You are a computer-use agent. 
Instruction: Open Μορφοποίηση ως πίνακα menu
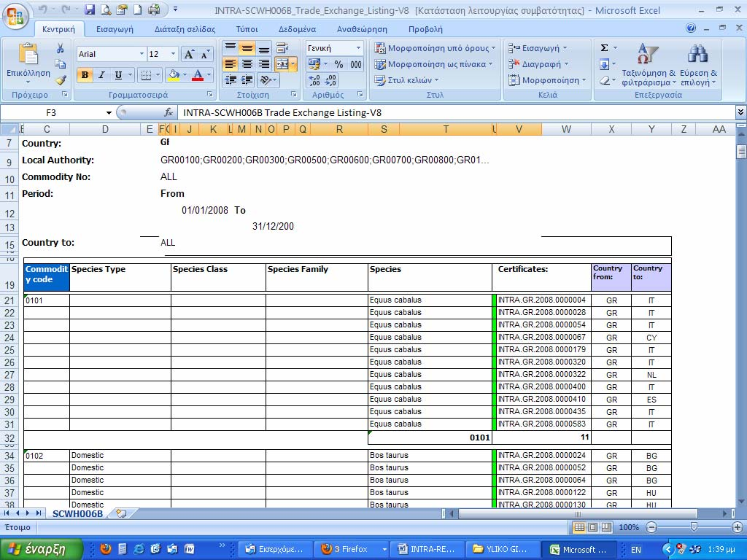tap(433, 64)
